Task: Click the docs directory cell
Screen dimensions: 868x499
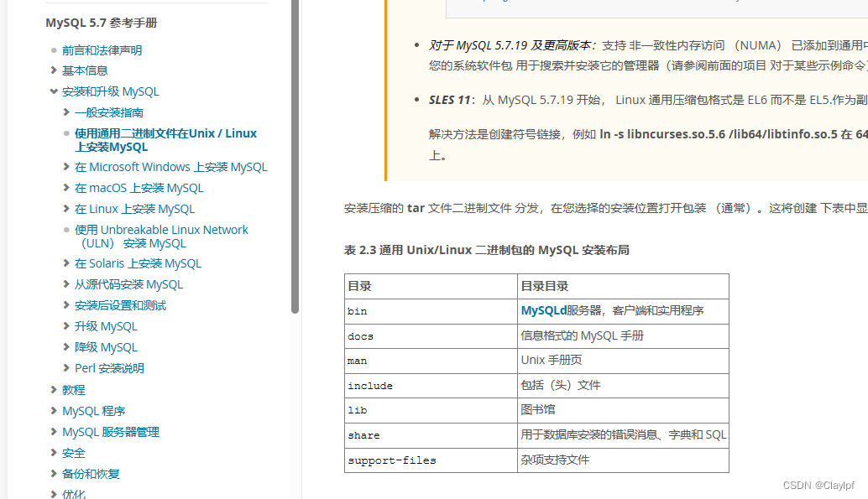Action: 431,336
